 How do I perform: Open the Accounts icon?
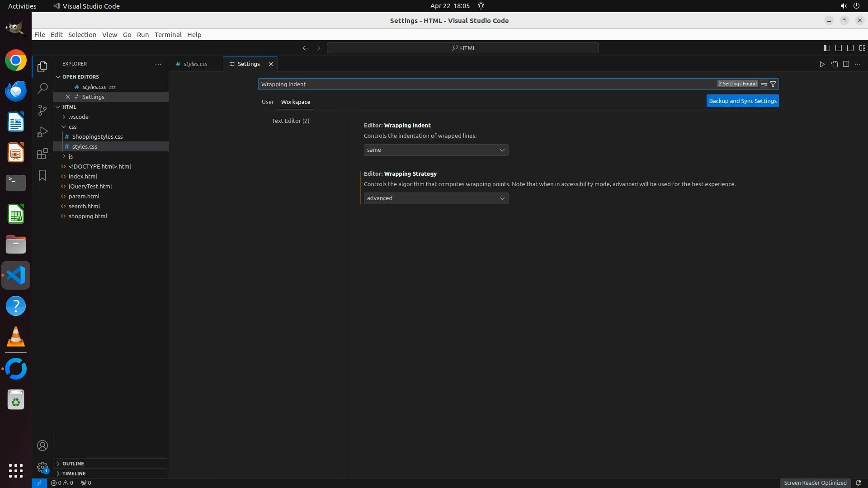[x=42, y=446]
